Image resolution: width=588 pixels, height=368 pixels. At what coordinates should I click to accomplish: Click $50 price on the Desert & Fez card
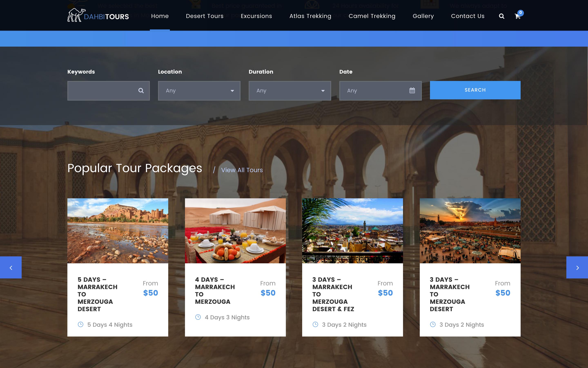click(385, 293)
